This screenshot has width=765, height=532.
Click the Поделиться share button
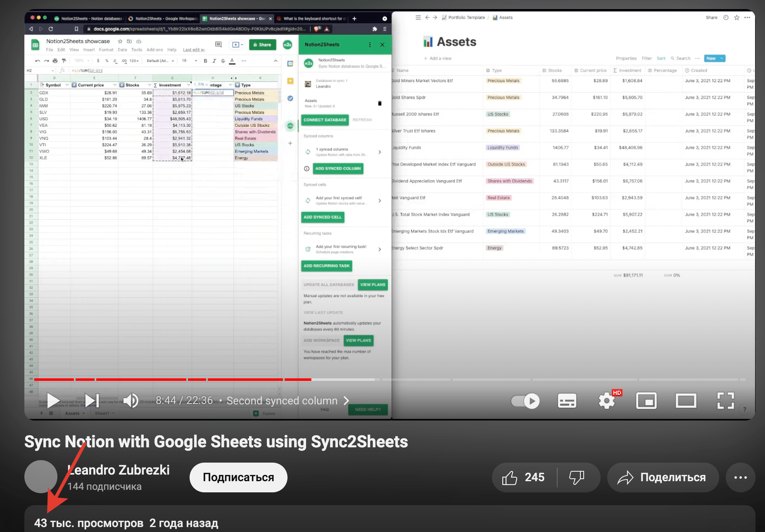[663, 477]
